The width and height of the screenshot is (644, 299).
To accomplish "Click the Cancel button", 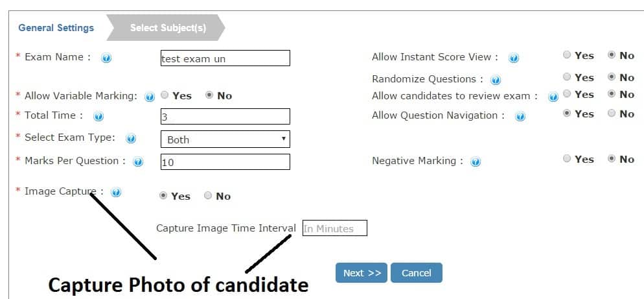I will click(417, 273).
